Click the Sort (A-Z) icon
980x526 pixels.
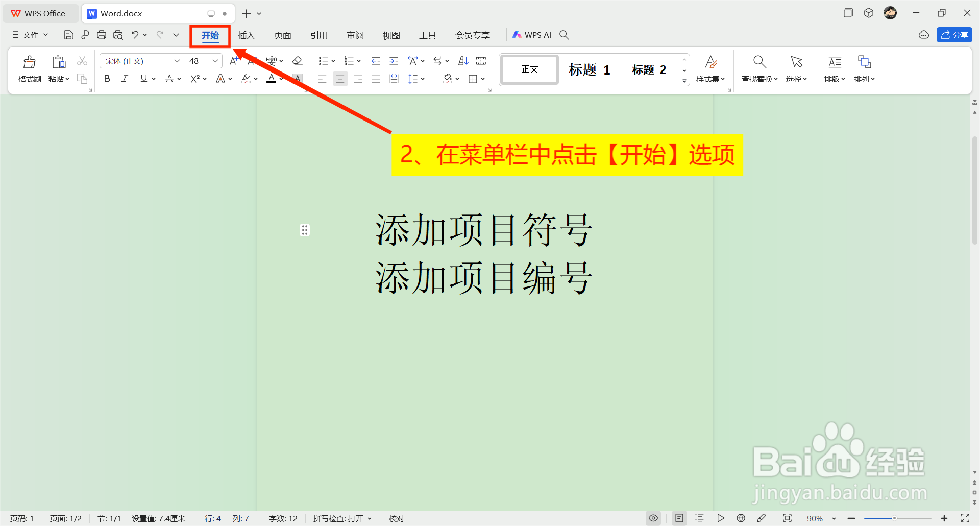tap(463, 61)
